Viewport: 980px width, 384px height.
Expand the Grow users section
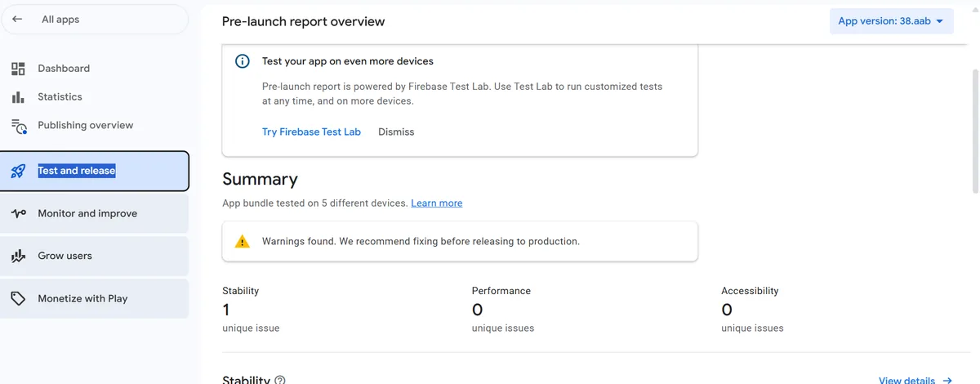coord(95,257)
